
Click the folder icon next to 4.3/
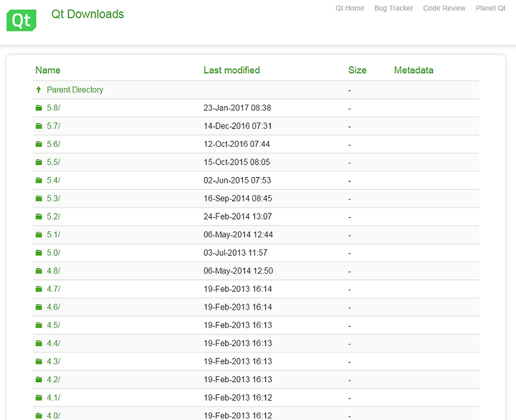39,361
